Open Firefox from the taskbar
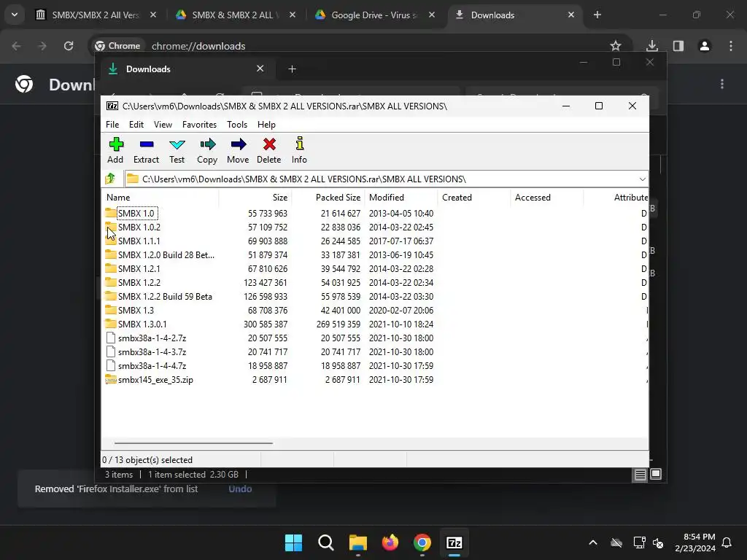The image size is (747, 560). pyautogui.click(x=390, y=542)
